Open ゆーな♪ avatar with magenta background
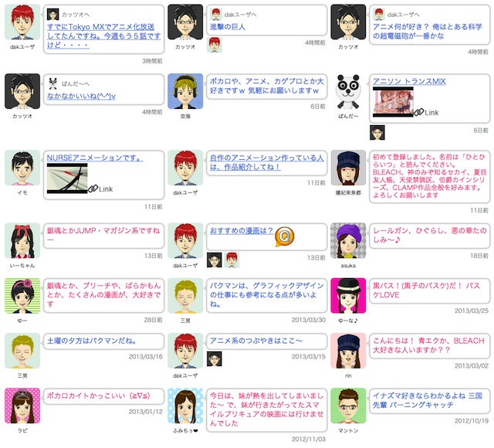Screen dimensions: 494x448 348,296
